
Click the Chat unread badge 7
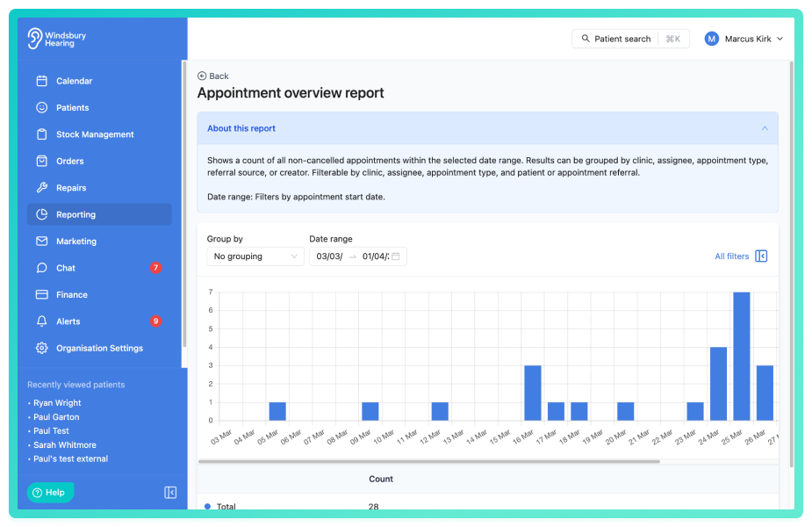click(156, 268)
